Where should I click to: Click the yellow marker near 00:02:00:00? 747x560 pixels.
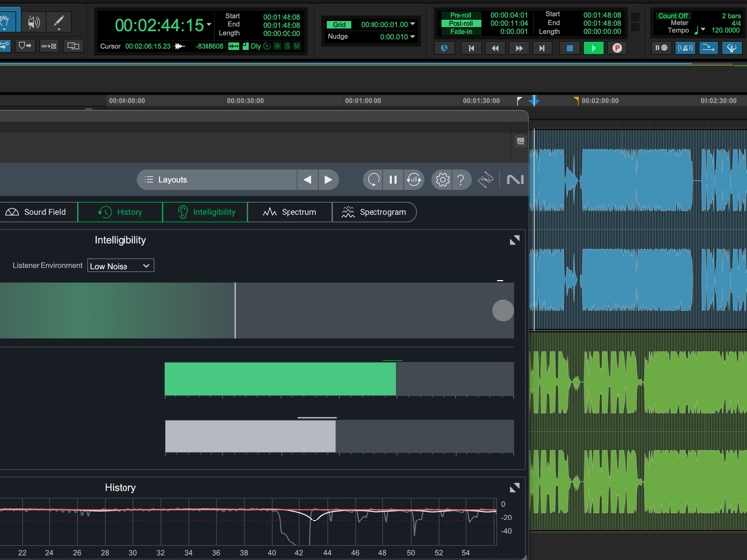[x=576, y=100]
